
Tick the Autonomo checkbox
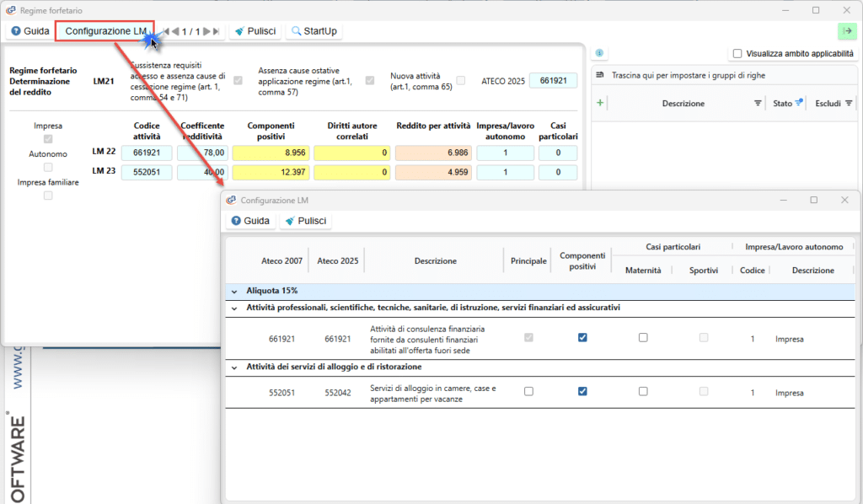[48, 167]
